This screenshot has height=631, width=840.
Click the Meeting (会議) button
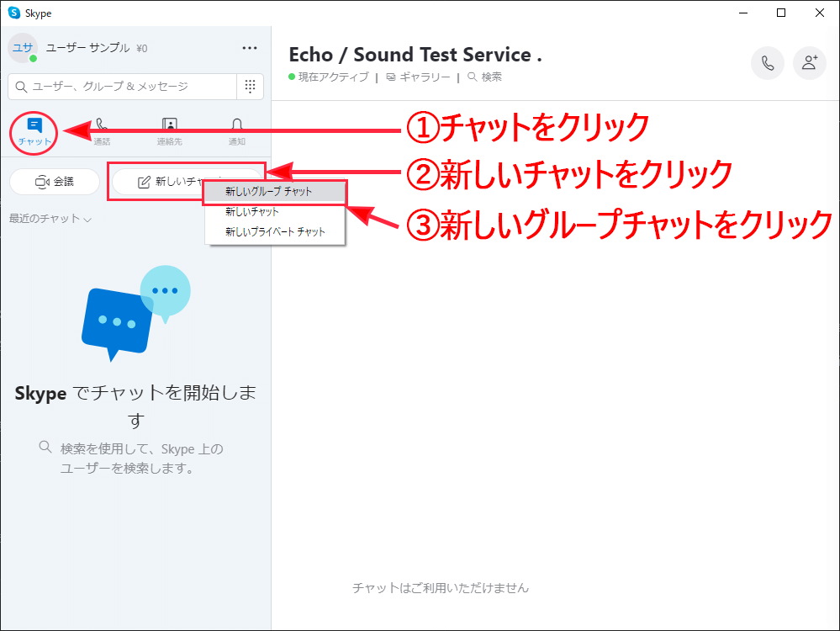55,182
